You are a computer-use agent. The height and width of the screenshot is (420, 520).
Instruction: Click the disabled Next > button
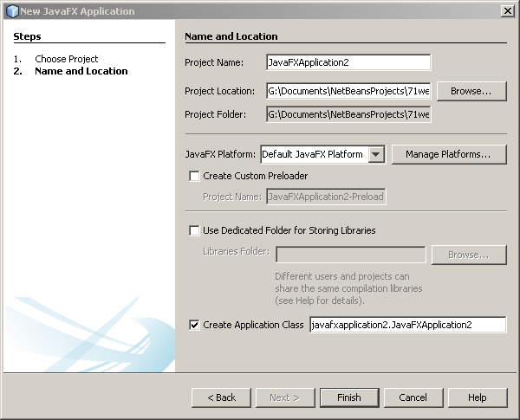tap(285, 397)
